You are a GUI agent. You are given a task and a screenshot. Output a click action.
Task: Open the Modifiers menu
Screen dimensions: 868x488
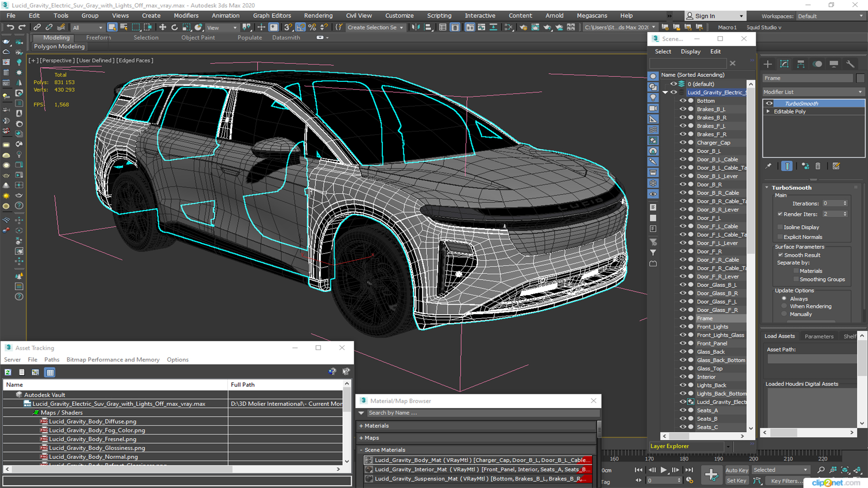[186, 15]
